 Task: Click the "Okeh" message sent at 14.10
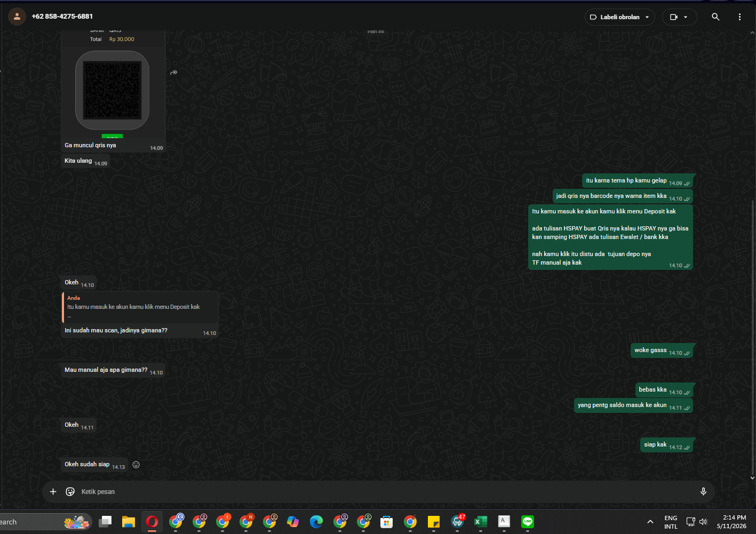(x=78, y=283)
